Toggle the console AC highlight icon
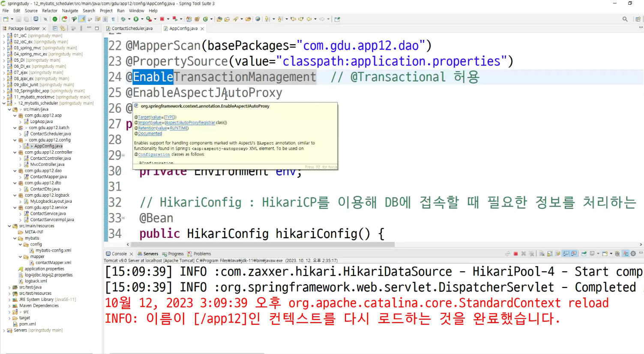Viewport: 644px width, 354px height. [626, 254]
